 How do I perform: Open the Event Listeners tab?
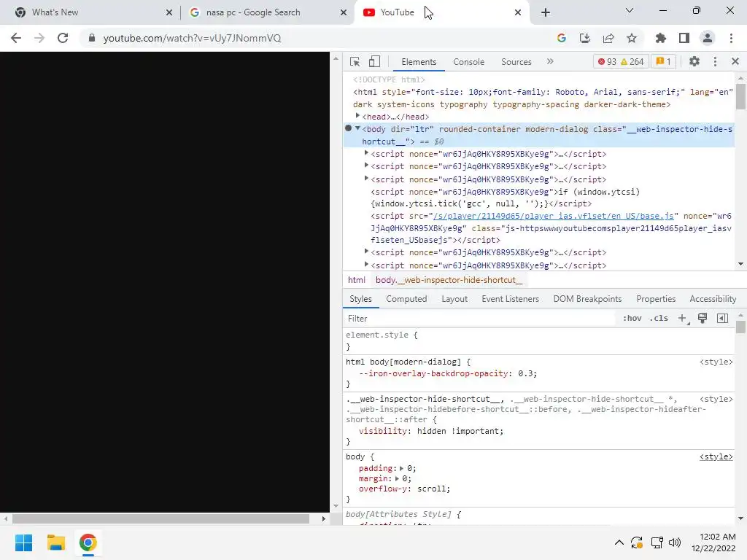(x=510, y=298)
